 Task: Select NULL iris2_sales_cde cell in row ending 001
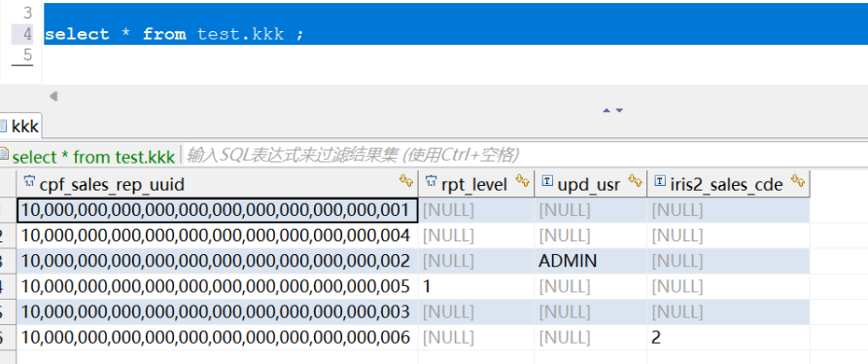pyautogui.click(x=728, y=210)
